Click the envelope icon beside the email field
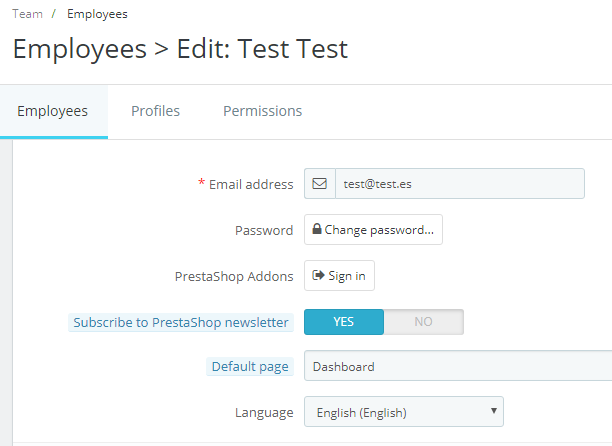Image resolution: width=612 pixels, height=446 pixels. coord(320,184)
